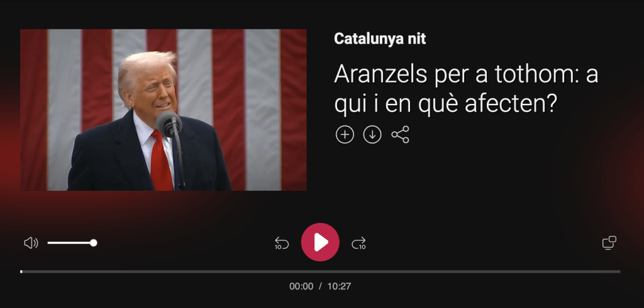Image resolution: width=644 pixels, height=308 pixels.
Task: Mute audio using the speaker icon
Action: (x=31, y=243)
